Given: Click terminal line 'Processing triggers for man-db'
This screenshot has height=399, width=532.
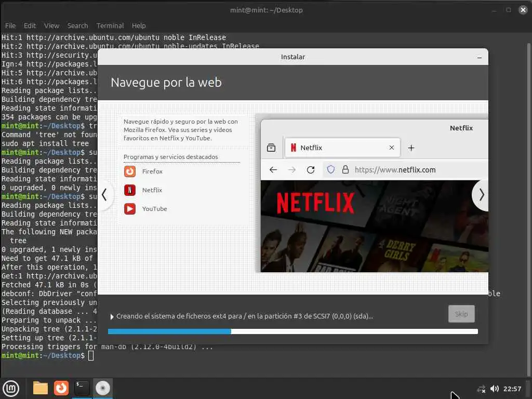Looking at the screenshot, I should pyautogui.click(x=107, y=347).
